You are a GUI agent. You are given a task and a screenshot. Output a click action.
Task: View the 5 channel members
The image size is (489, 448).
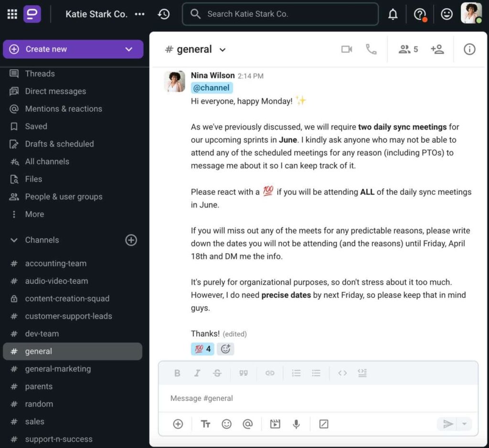click(408, 49)
